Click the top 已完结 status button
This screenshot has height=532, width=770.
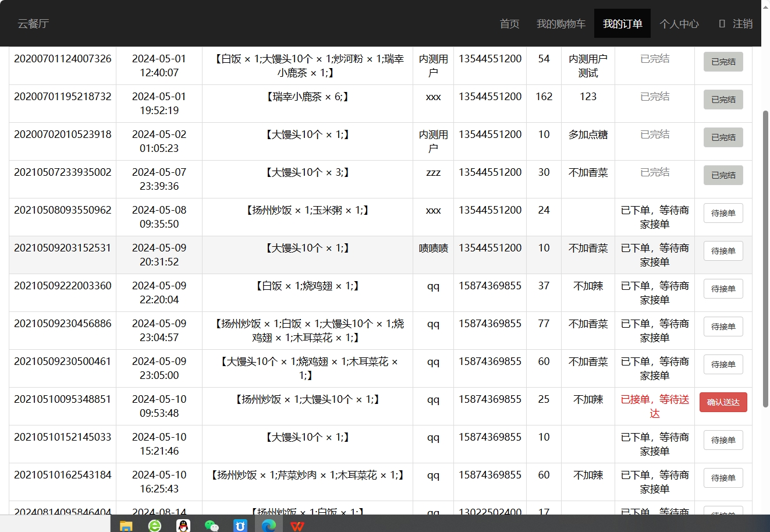(723, 61)
